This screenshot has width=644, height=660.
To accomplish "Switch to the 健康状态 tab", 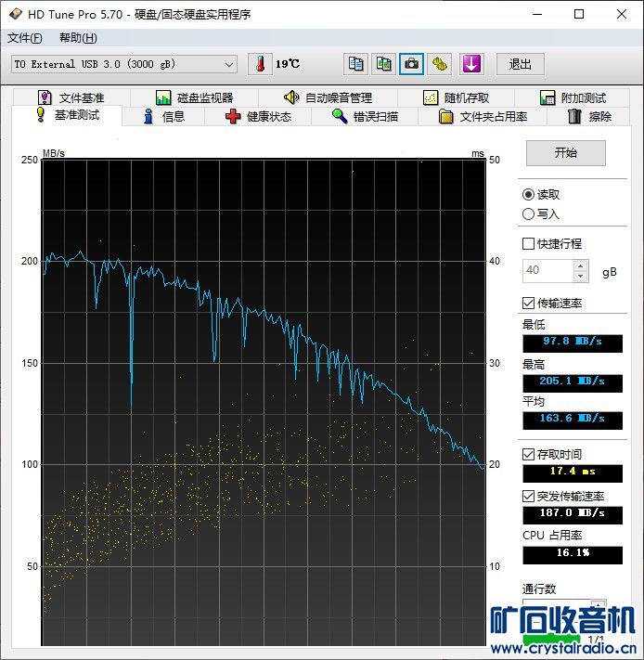I will tap(258, 116).
